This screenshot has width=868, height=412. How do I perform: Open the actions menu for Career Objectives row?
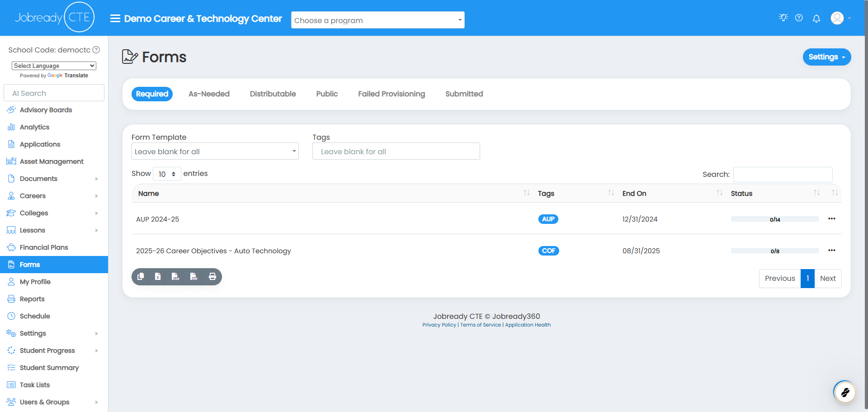click(832, 251)
